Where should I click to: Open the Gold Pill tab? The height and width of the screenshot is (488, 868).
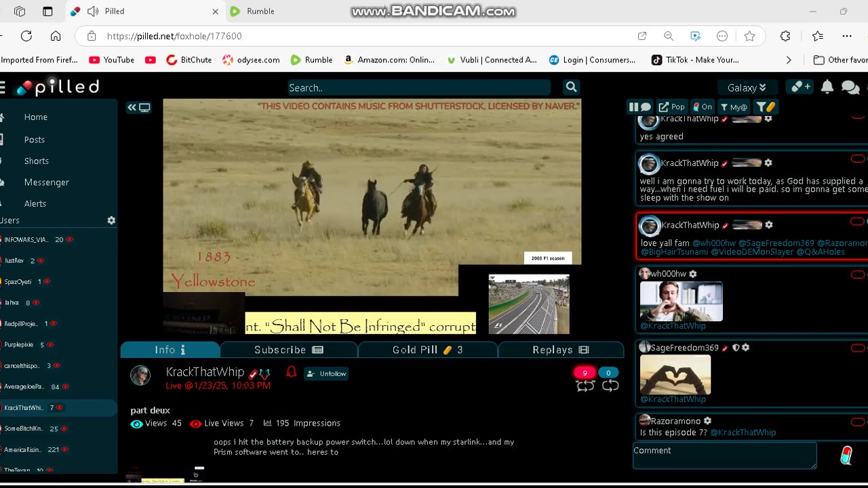pos(428,350)
